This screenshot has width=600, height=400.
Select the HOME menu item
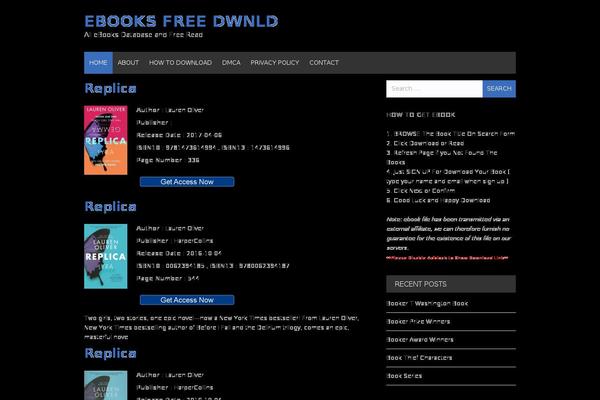point(98,62)
